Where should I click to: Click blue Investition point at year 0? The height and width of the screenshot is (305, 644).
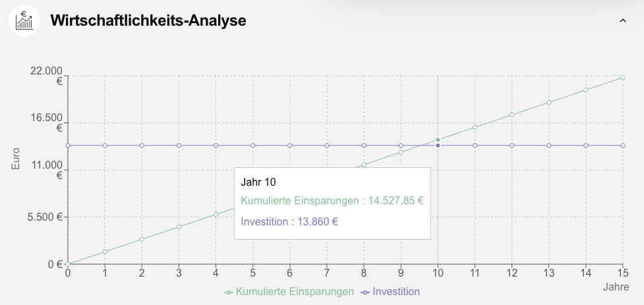pos(68,145)
